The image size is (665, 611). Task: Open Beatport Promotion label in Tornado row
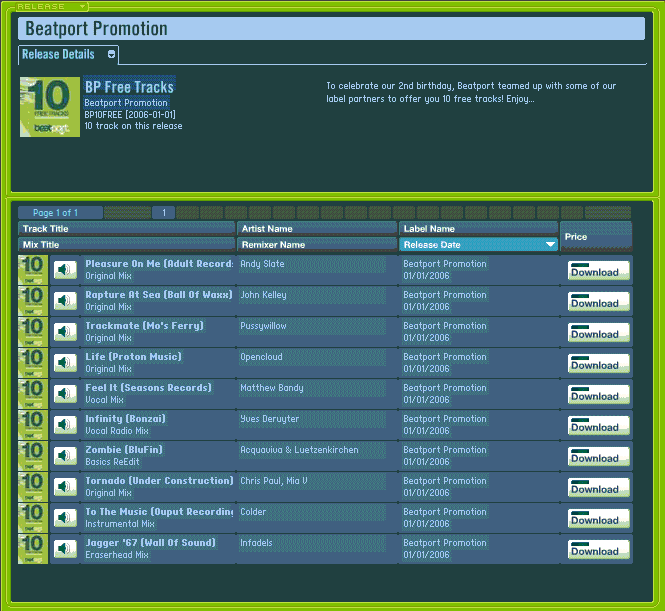coord(445,480)
